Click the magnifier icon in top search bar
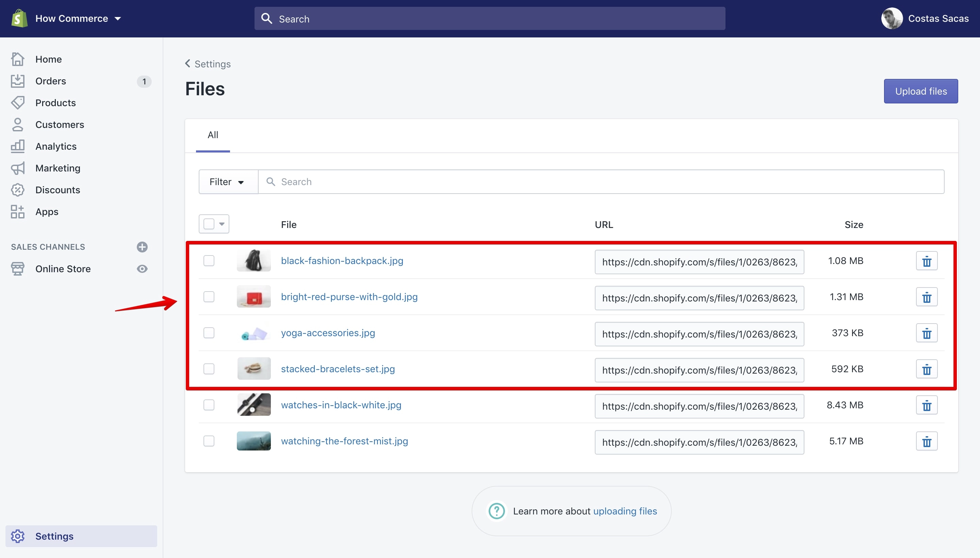 click(x=266, y=18)
